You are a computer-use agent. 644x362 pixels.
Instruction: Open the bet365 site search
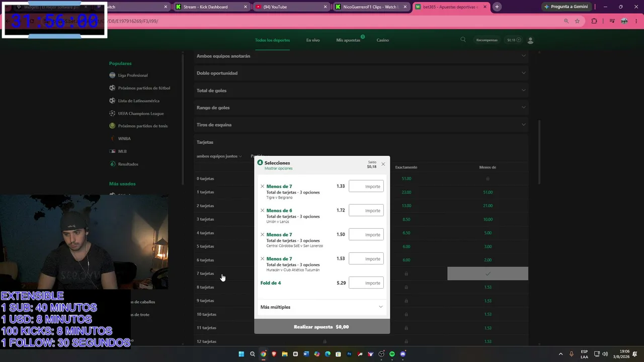463,40
